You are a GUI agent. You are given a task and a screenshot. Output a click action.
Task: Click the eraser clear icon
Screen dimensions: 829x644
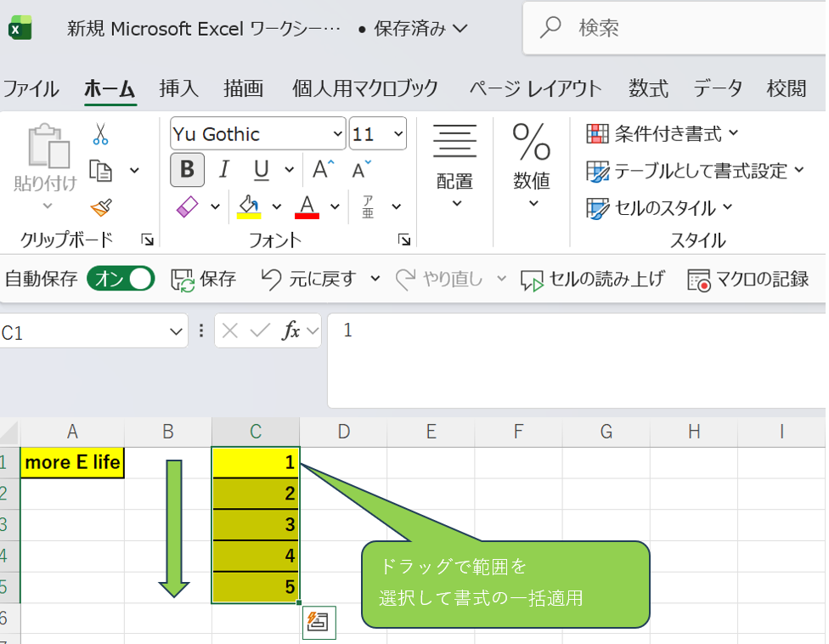click(x=187, y=206)
